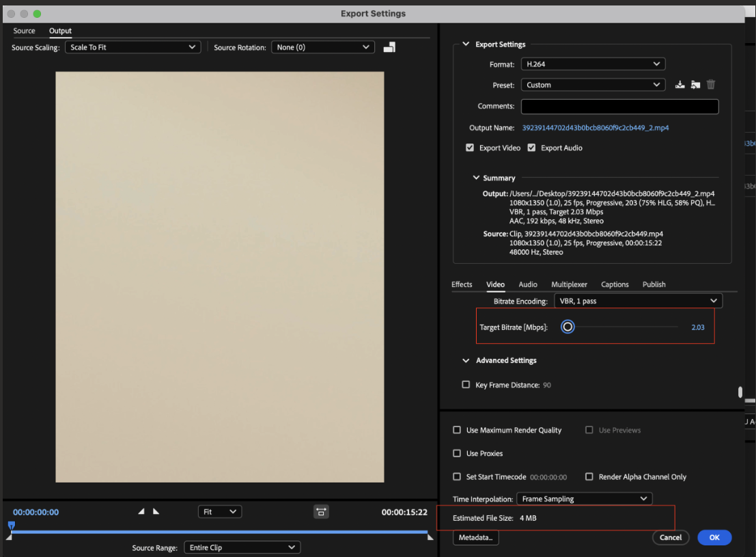Switch to the Source tab

click(x=24, y=30)
